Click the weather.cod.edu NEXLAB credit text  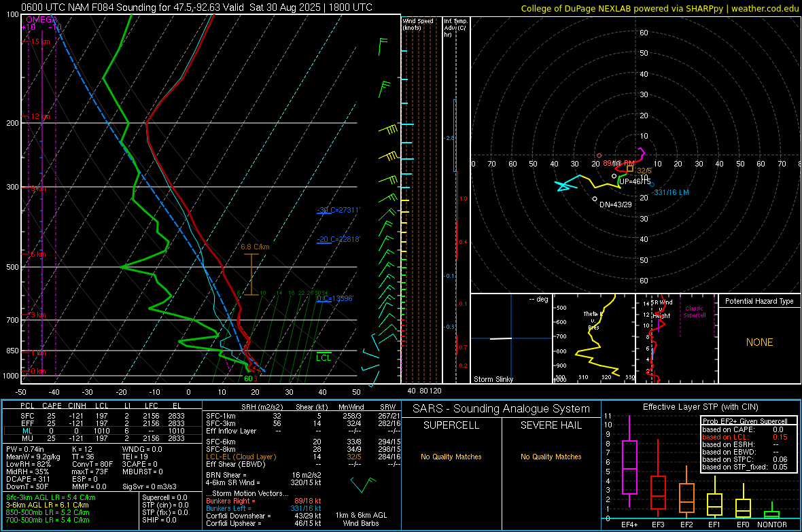click(659, 8)
